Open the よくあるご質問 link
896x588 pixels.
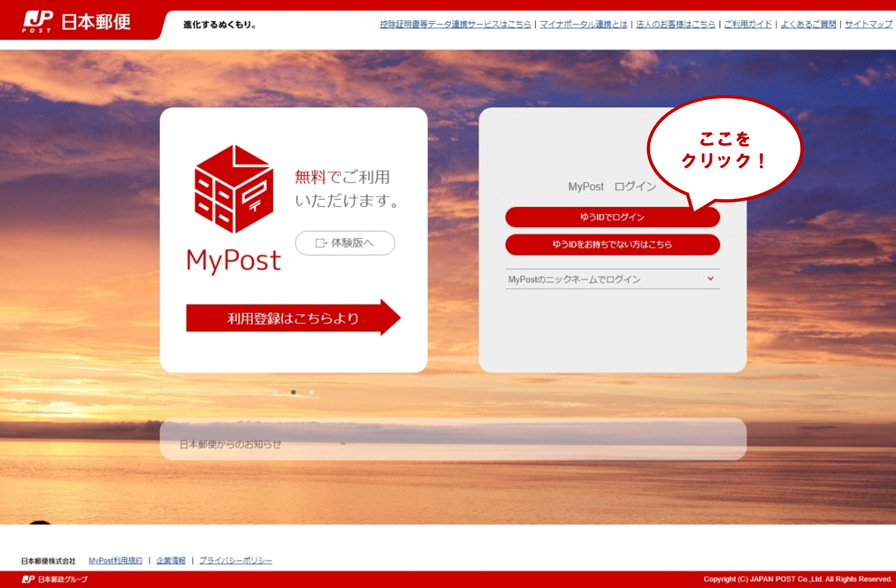coord(808,24)
